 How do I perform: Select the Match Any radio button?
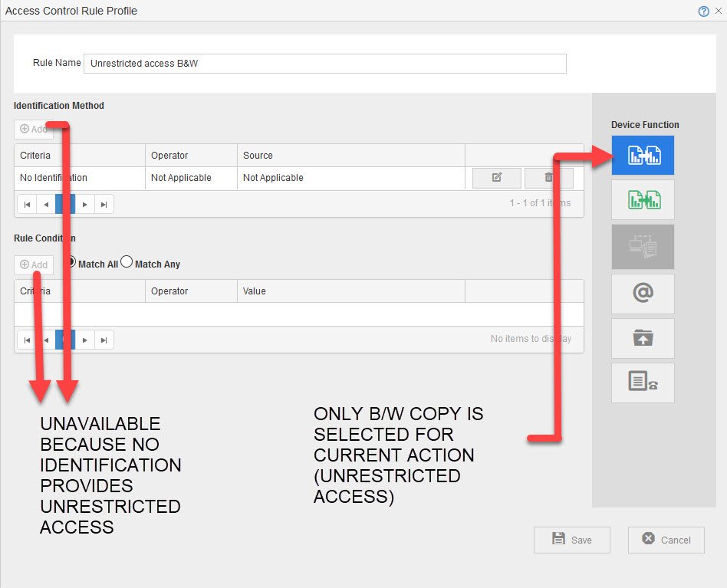pos(127,262)
